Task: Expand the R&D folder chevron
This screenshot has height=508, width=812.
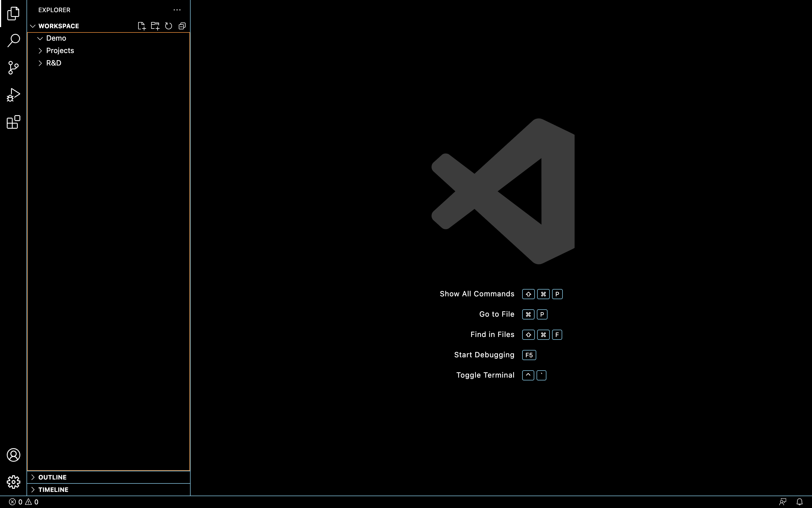Action: [x=40, y=63]
